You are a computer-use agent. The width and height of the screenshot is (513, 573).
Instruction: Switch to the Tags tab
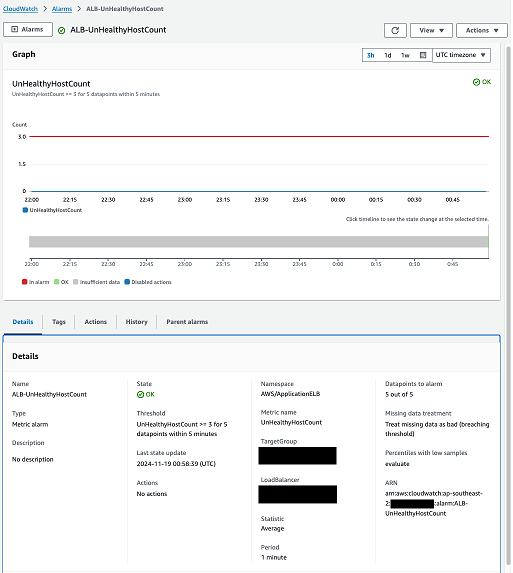tap(58, 322)
